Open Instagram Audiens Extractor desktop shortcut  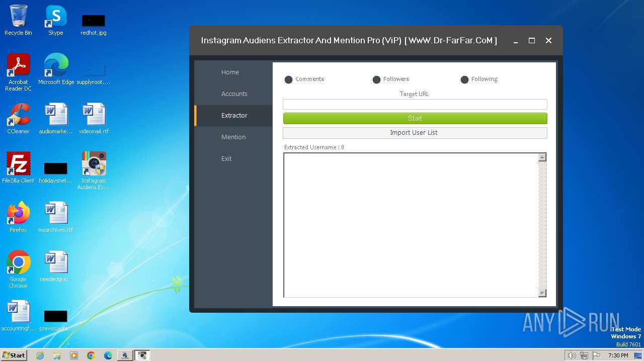click(94, 171)
